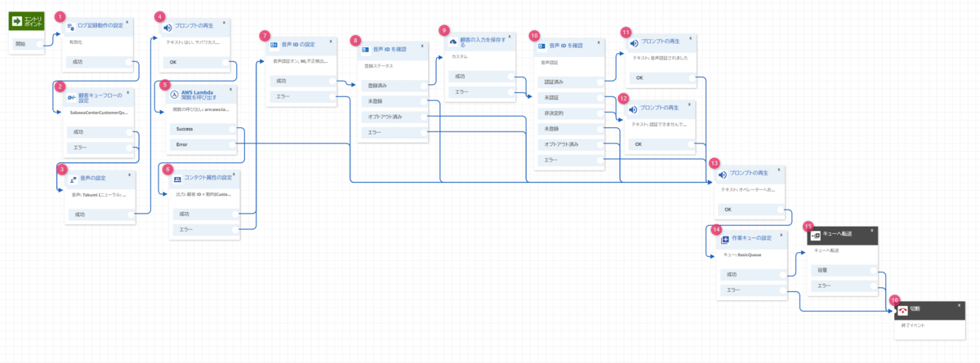This screenshot has width=980, height=363.
Task: Click the Success output port of Lambda block
Action: click(235, 129)
